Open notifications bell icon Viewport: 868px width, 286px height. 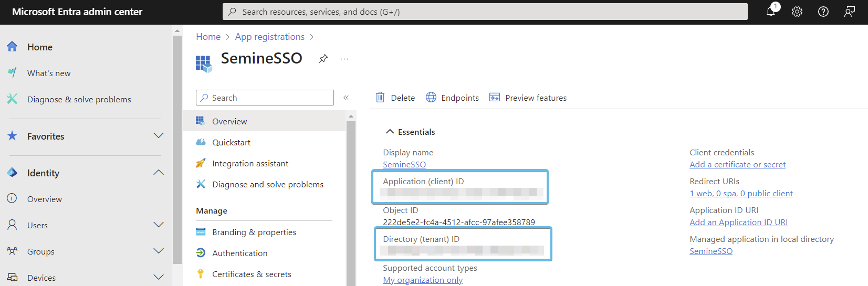coord(771,12)
